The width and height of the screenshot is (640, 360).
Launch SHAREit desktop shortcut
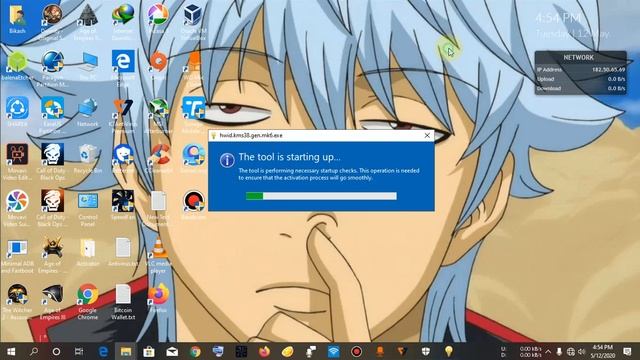point(17,111)
